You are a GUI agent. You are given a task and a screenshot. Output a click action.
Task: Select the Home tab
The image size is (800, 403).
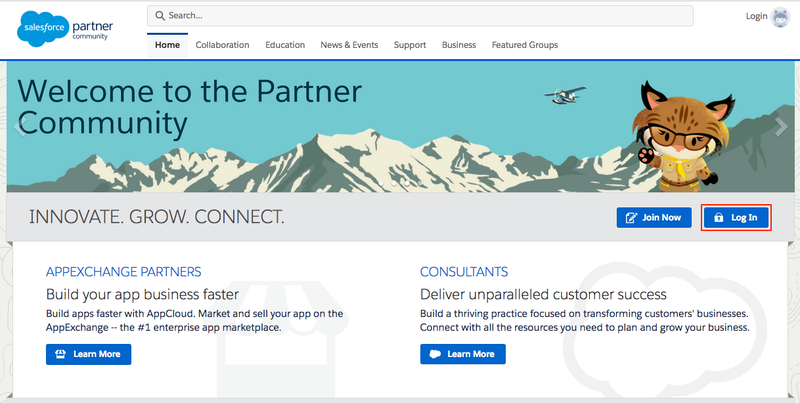point(167,45)
